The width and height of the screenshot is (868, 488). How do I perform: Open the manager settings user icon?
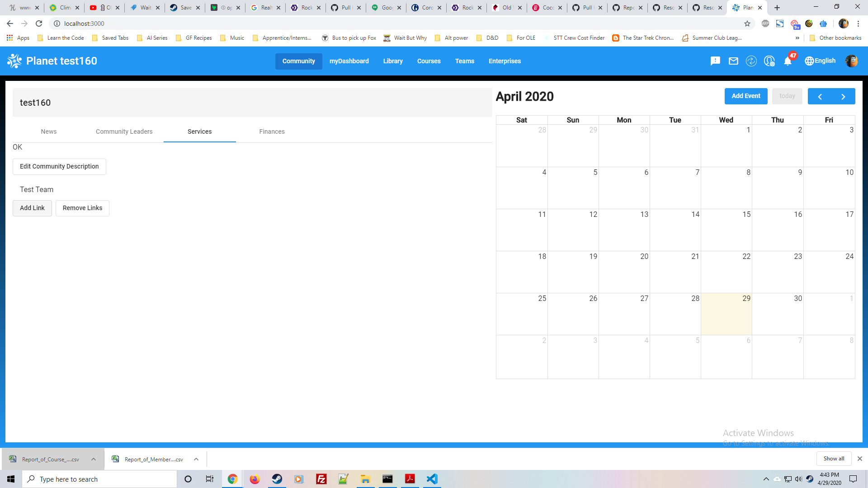pos(769,61)
